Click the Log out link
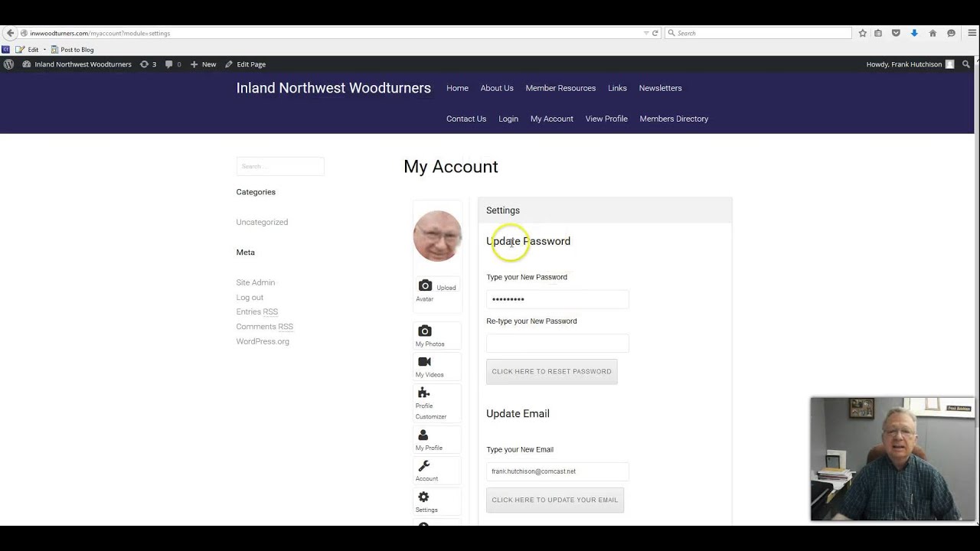This screenshot has width=980, height=551. (250, 297)
